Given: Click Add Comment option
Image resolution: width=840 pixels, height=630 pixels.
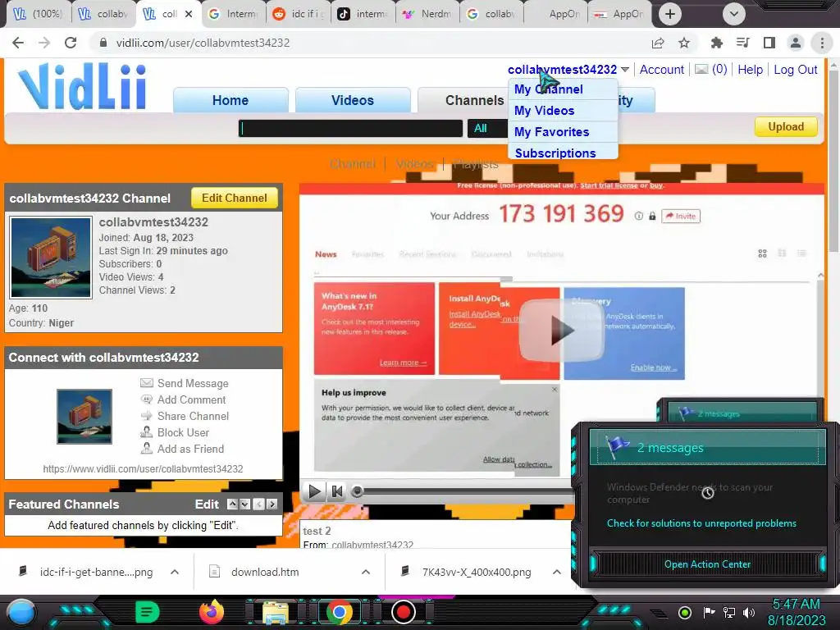Looking at the screenshot, I should 183,399.
